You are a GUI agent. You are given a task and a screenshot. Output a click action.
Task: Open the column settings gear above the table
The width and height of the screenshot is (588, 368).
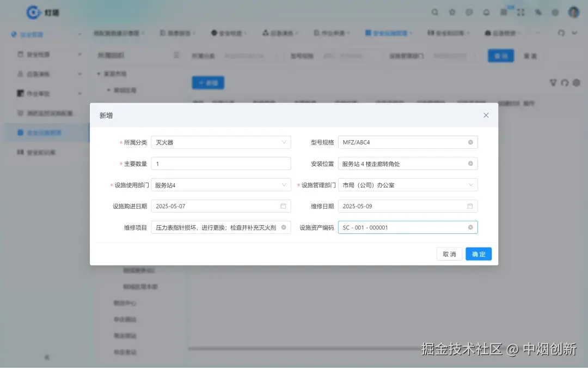(576, 83)
